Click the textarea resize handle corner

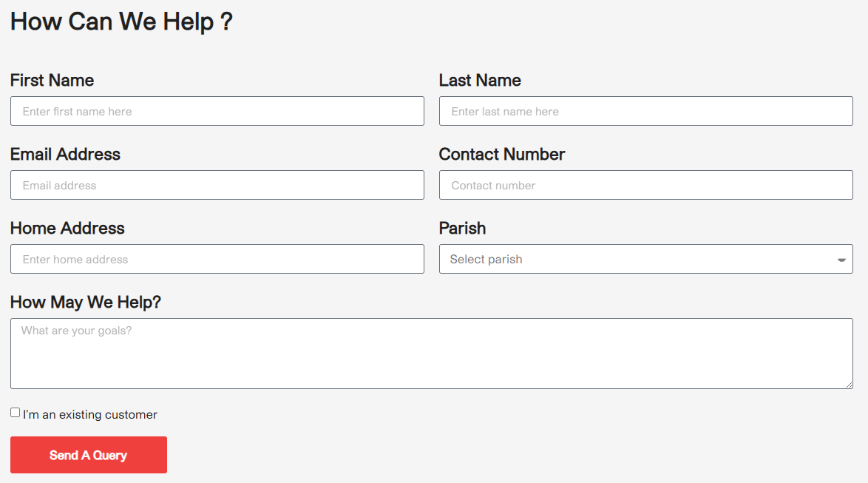click(x=849, y=385)
